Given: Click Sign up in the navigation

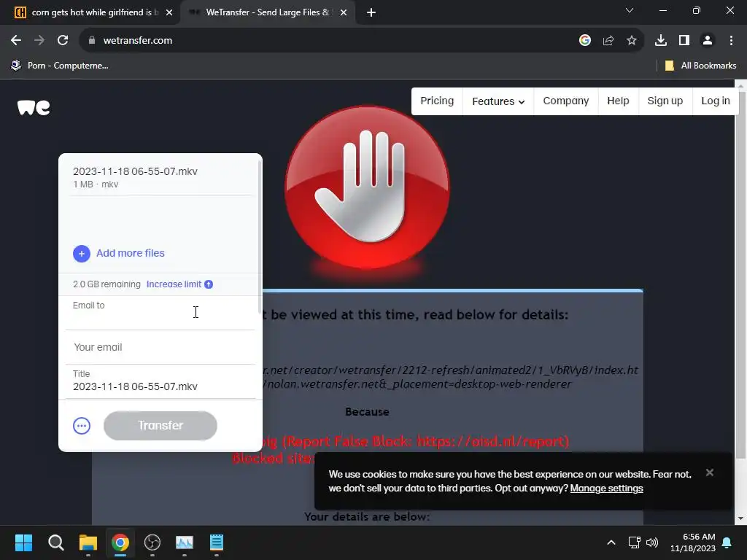Looking at the screenshot, I should click(665, 101).
